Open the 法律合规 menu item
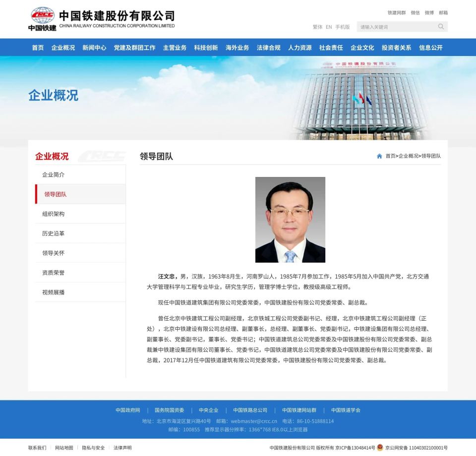Screen dimensions: 476x456 click(x=269, y=48)
